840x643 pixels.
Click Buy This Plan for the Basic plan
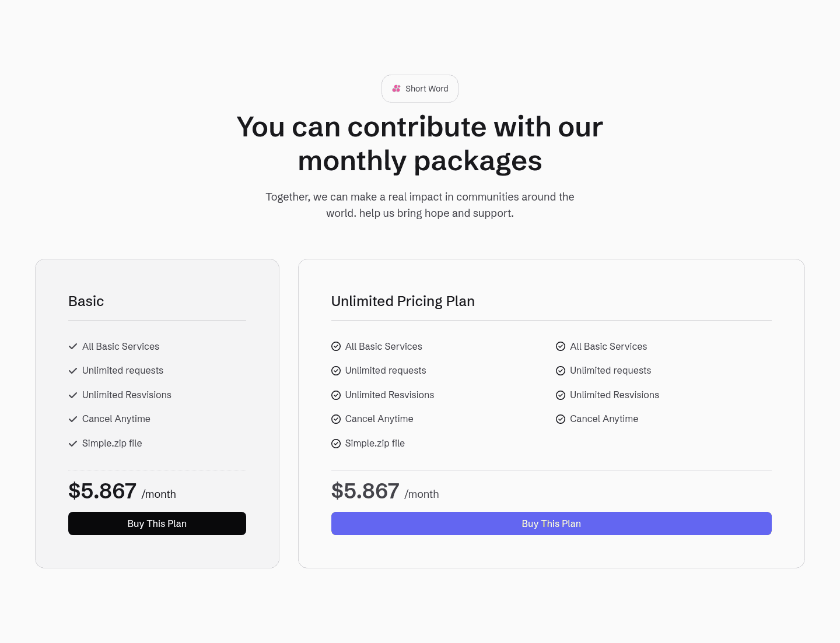coord(157,523)
